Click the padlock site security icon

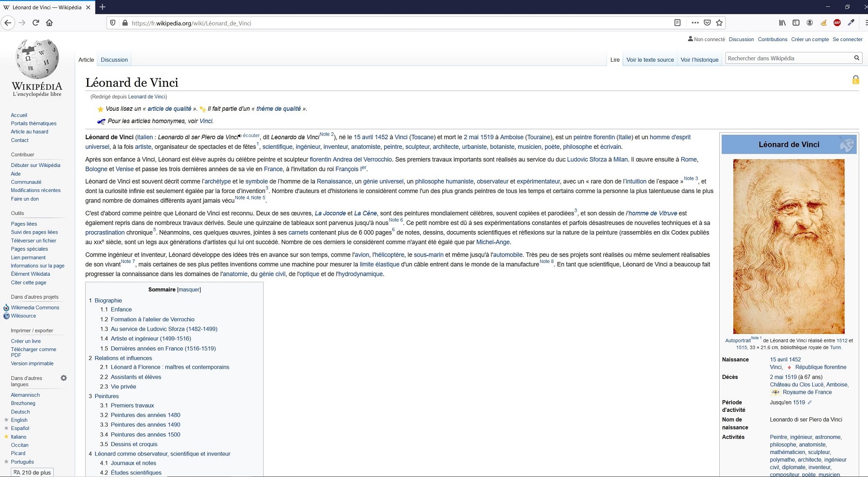pos(125,23)
